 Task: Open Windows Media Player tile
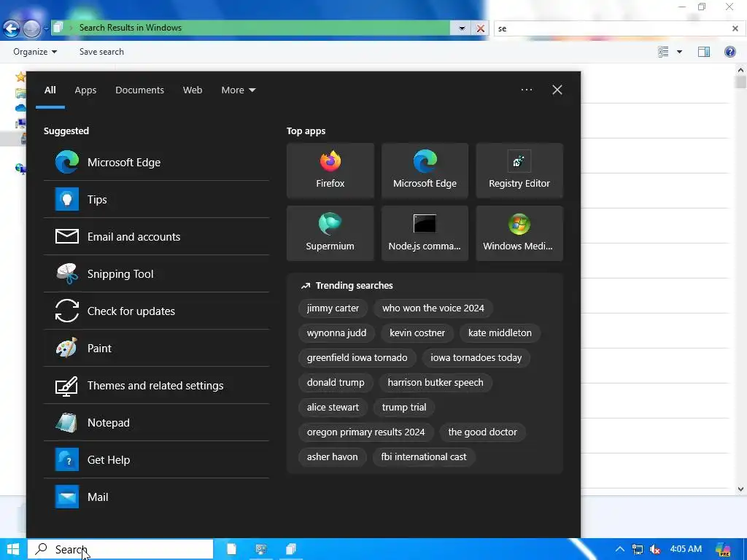tap(519, 233)
